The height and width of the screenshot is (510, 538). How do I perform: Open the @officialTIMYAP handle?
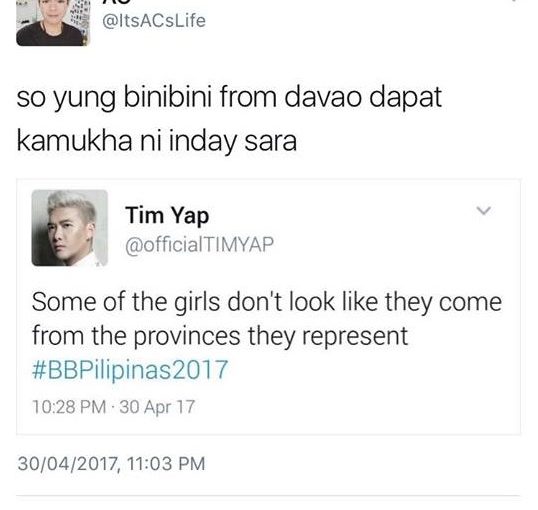(x=200, y=245)
